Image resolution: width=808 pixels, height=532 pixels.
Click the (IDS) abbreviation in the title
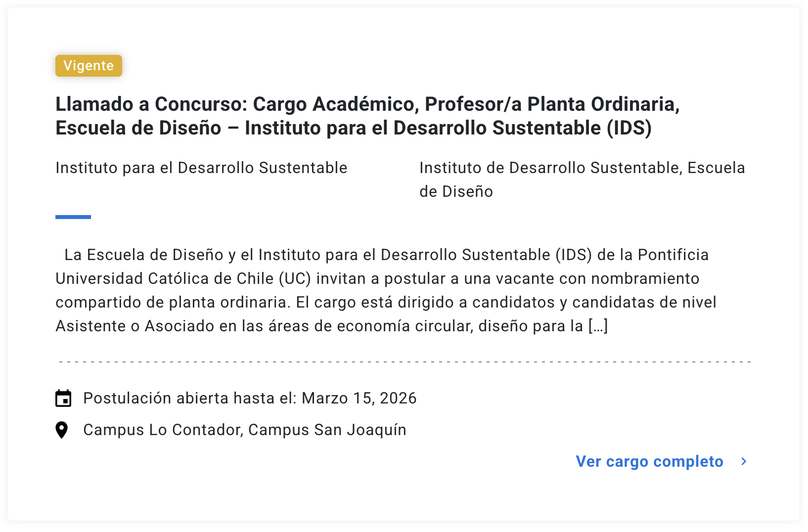(x=629, y=128)
